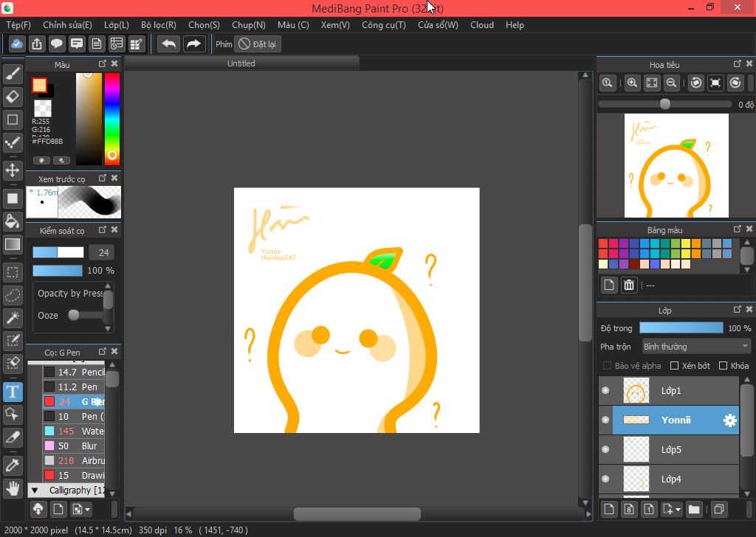Toggle visibility of the Yonnii layer

(x=605, y=420)
